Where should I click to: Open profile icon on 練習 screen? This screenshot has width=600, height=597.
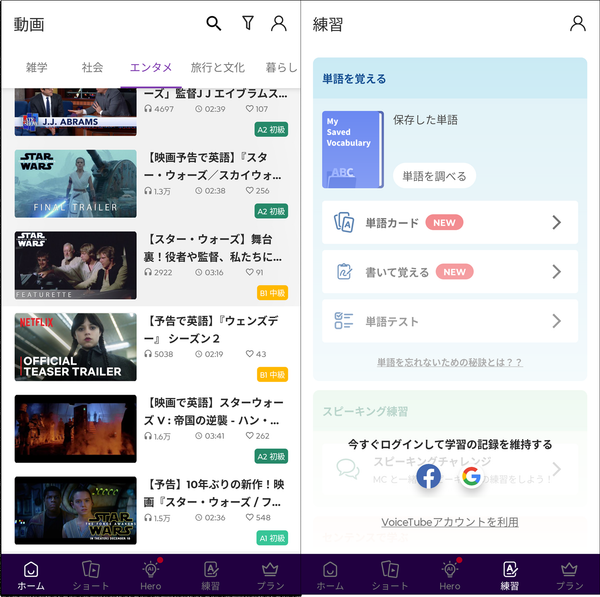(x=577, y=23)
